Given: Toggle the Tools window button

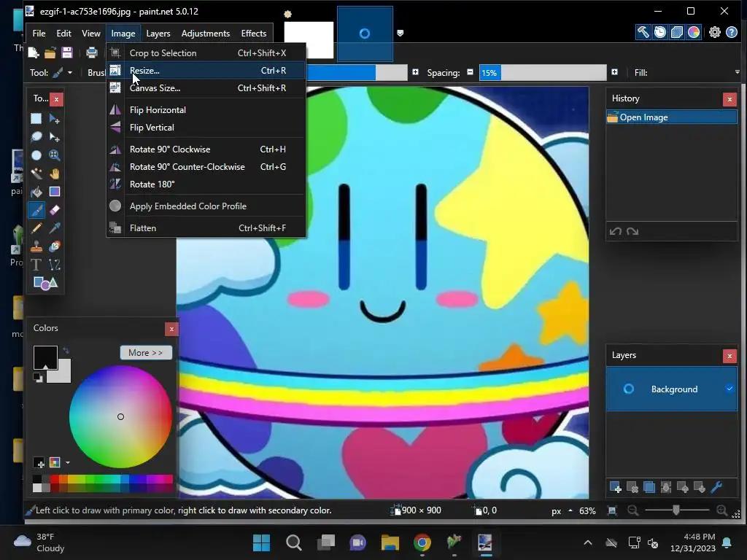Looking at the screenshot, I should pyautogui.click(x=643, y=32).
